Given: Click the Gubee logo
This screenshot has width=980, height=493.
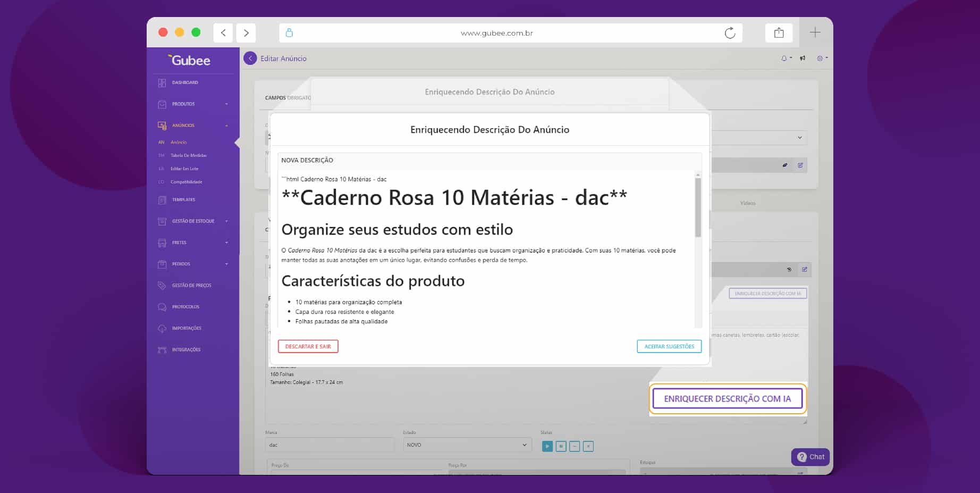Looking at the screenshot, I should 189,61.
